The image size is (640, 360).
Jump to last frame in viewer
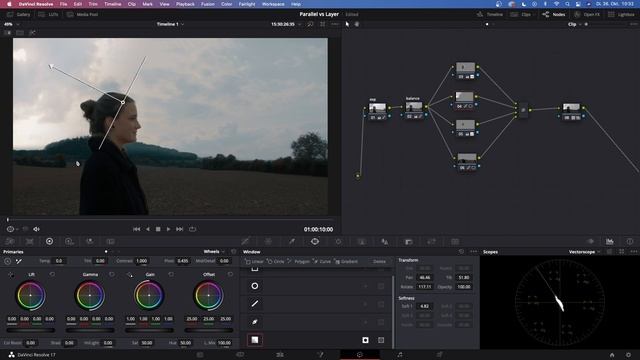pyautogui.click(x=180, y=229)
